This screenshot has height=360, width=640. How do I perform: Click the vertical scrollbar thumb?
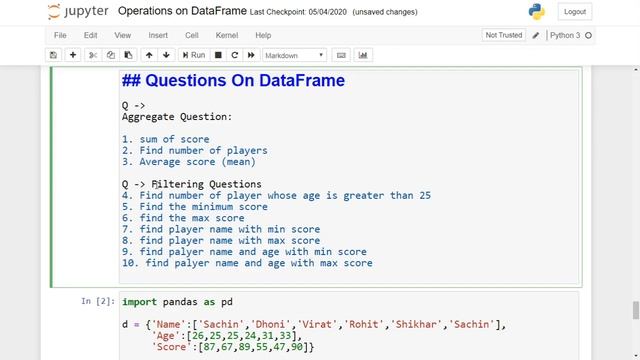point(636,311)
